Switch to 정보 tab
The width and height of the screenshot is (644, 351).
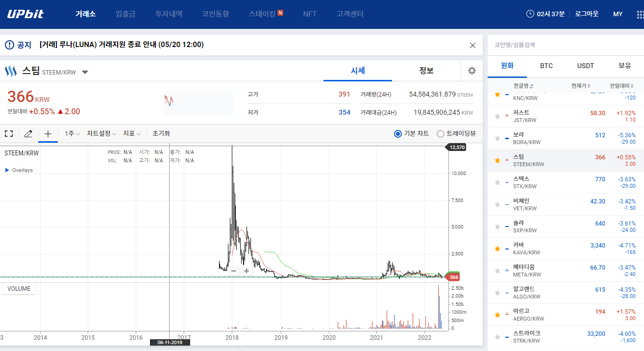point(426,71)
